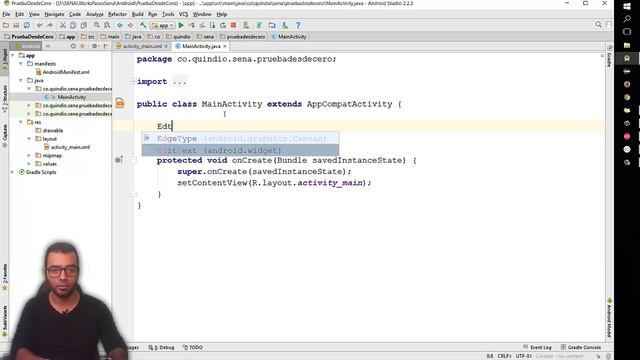Click the Replace icon in toolbar
The image size is (640, 360).
pos(107,25)
